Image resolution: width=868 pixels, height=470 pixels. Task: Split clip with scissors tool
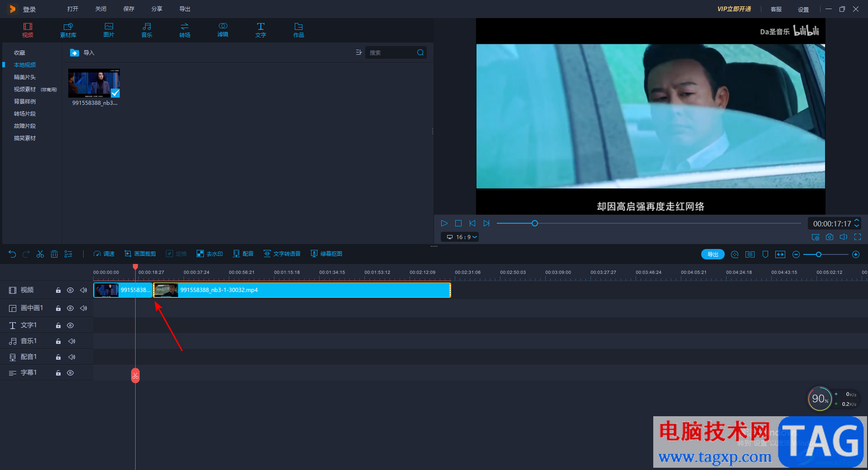coord(40,254)
